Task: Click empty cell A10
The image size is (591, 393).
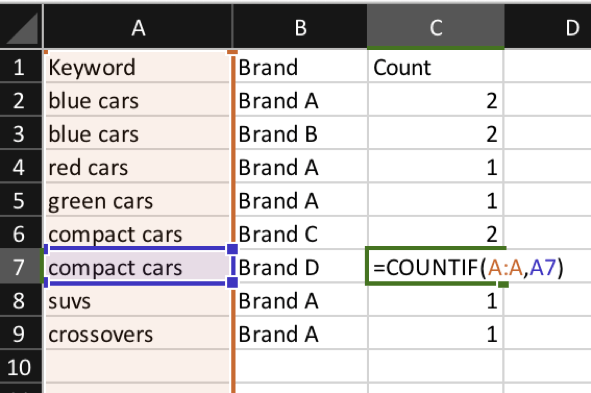Action: pos(138,367)
